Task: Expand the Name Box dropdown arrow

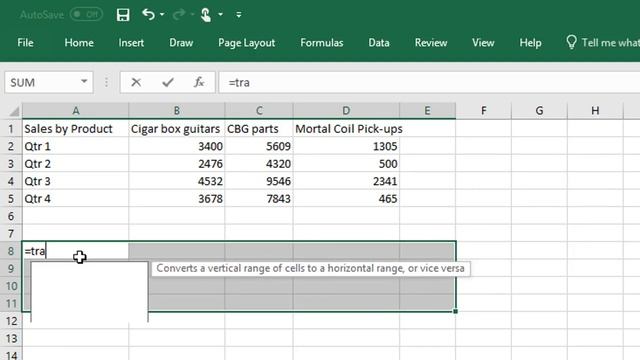Action: pos(84,82)
